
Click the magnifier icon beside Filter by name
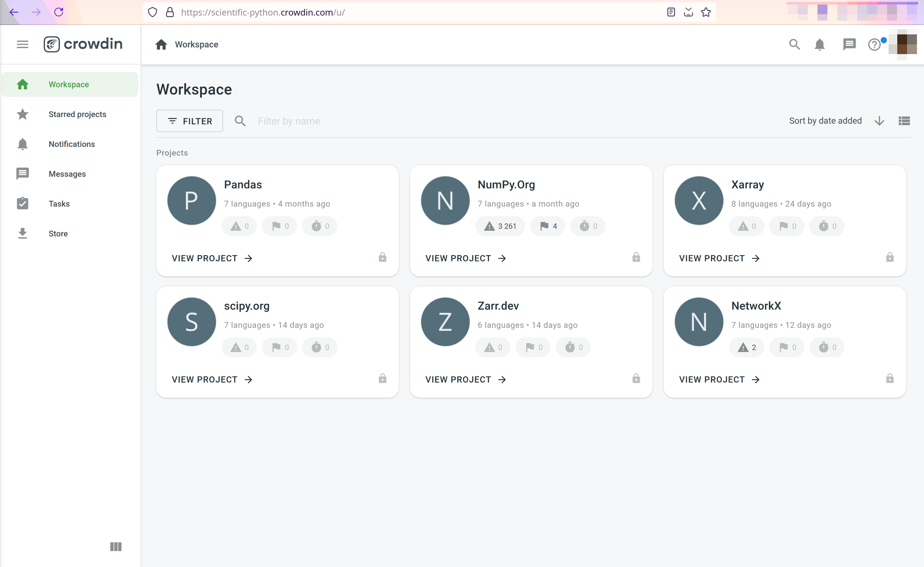240,121
